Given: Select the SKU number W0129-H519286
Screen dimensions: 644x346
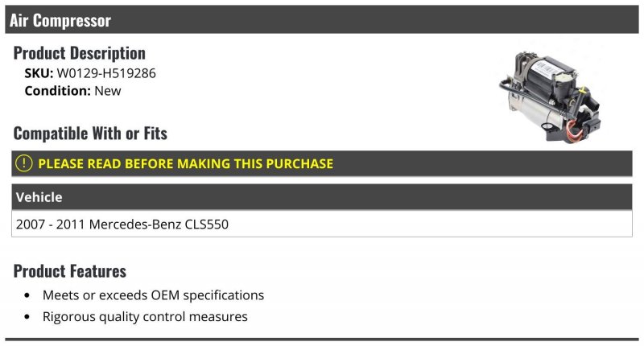Looking at the screenshot, I should coord(106,73).
